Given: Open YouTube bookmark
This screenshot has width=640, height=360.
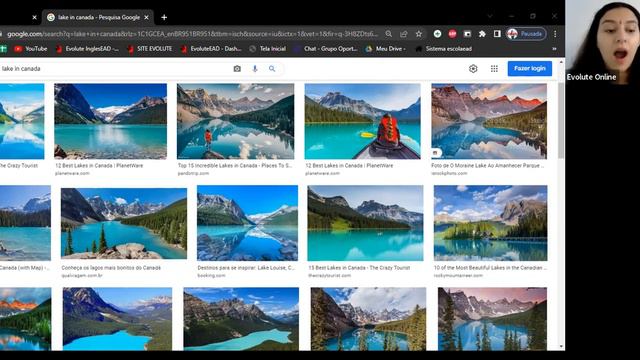Looking at the screenshot, I should (x=31, y=49).
